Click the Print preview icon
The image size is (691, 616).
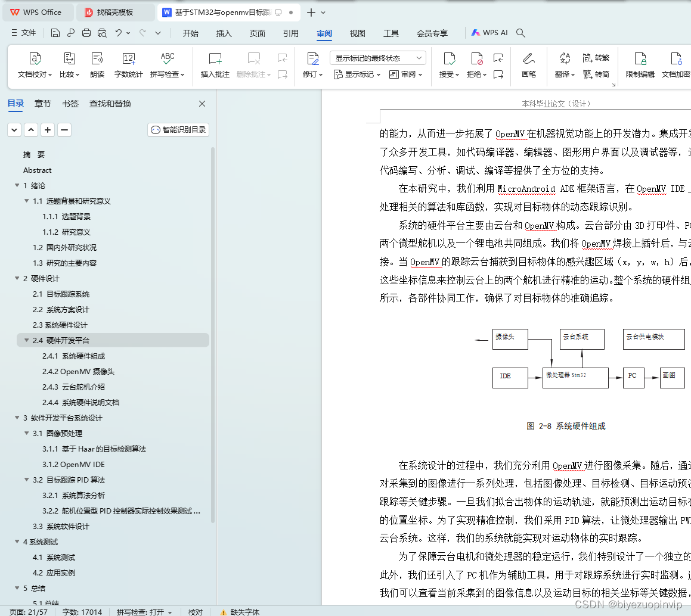pos(102,33)
